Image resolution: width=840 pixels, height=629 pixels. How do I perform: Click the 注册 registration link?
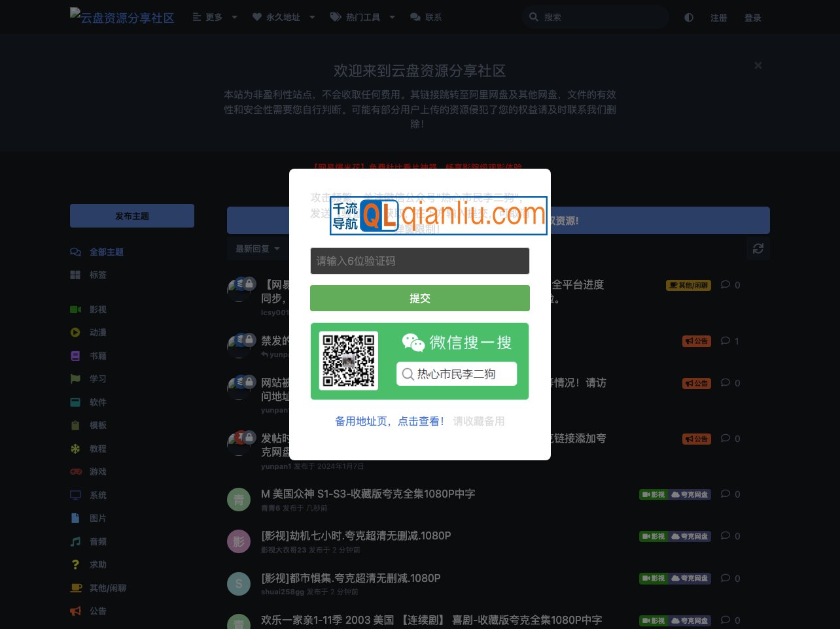(719, 18)
